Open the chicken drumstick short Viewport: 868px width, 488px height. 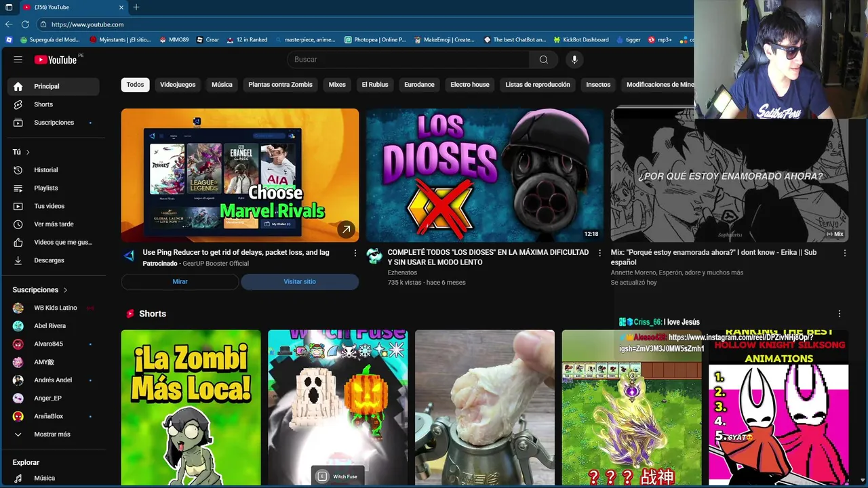(485, 408)
